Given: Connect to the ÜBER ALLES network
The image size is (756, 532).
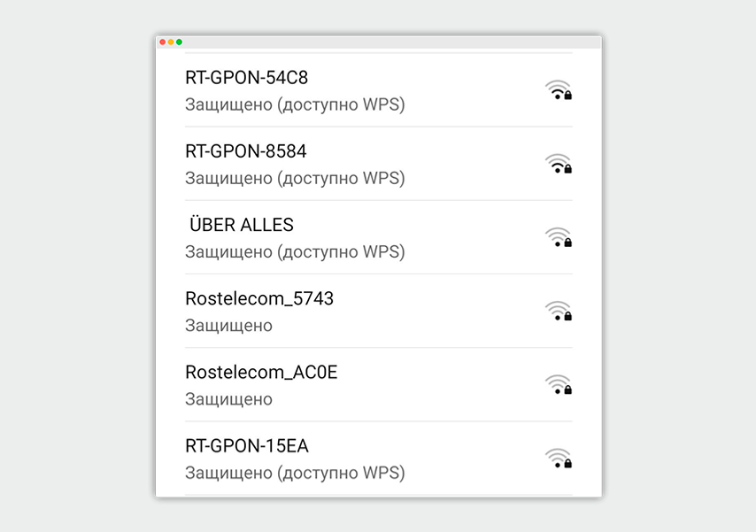Looking at the screenshot, I should click(x=242, y=224).
